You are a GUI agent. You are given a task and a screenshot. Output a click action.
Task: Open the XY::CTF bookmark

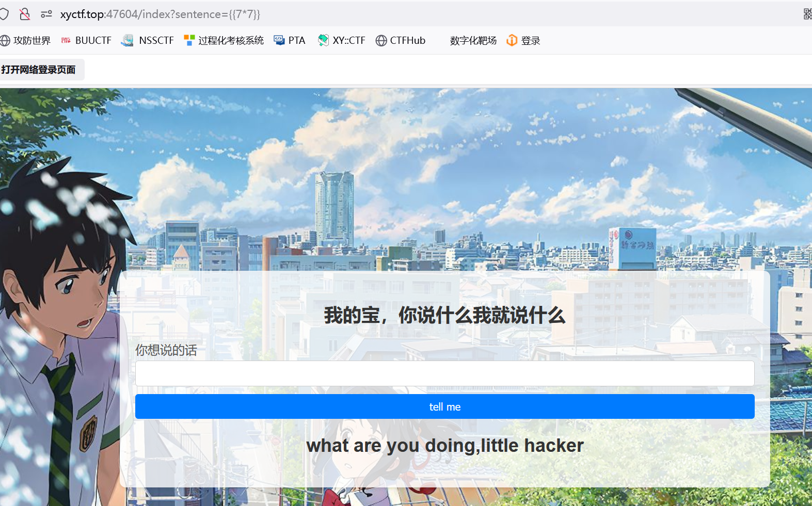342,40
